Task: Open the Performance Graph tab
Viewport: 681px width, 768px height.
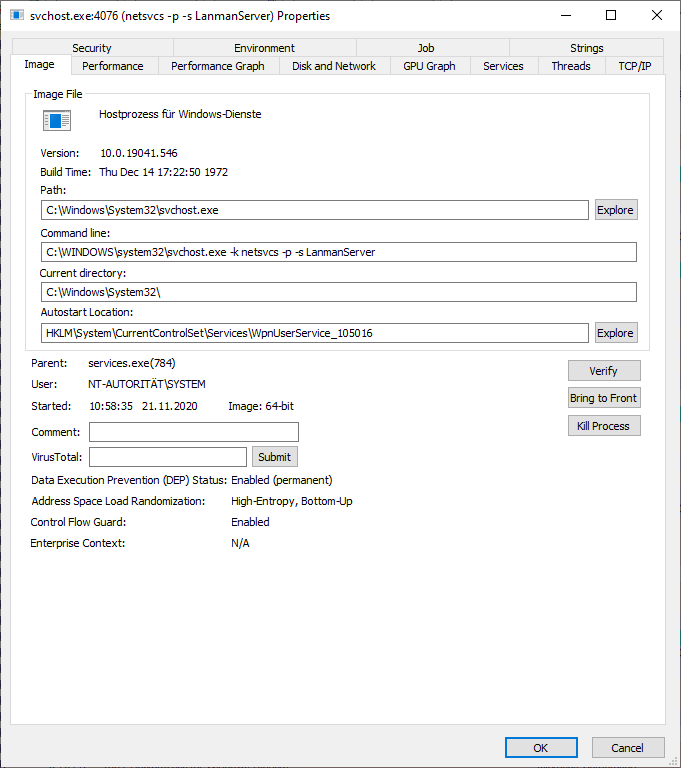Action: [x=218, y=66]
